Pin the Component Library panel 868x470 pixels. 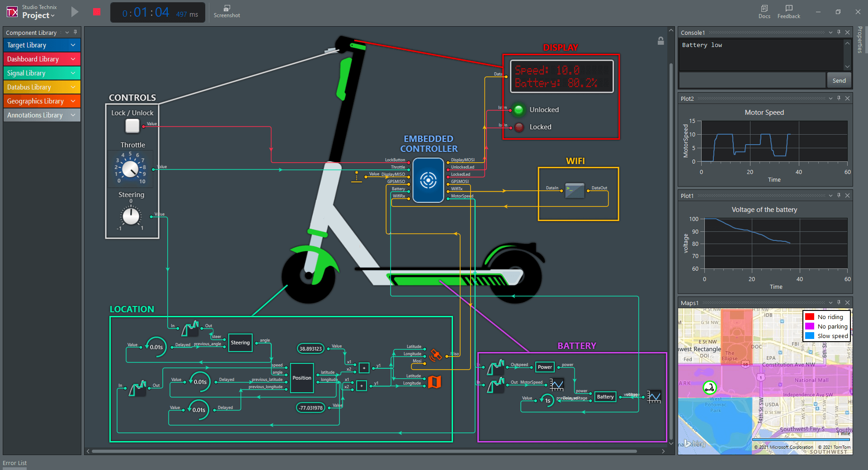75,33
